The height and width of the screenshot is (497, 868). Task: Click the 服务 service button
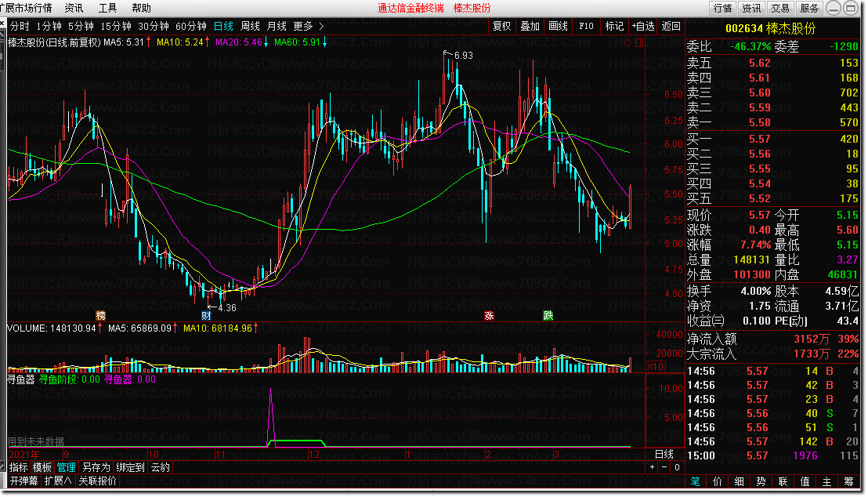pos(809,8)
